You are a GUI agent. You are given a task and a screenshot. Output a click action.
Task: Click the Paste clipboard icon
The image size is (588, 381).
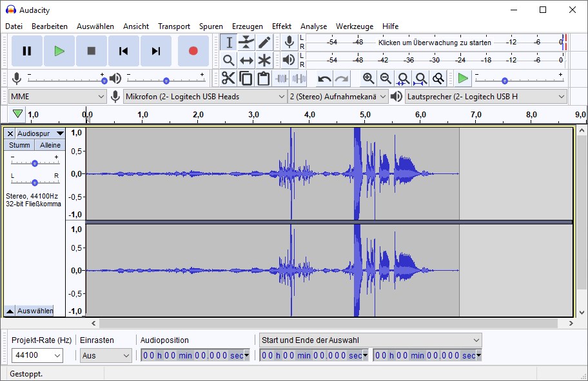[x=264, y=79]
